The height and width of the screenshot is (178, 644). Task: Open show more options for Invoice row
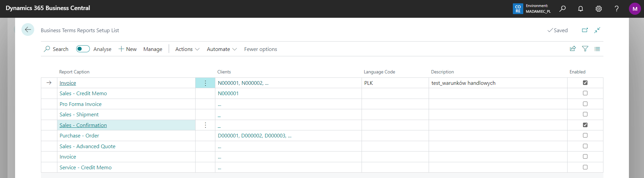click(205, 83)
